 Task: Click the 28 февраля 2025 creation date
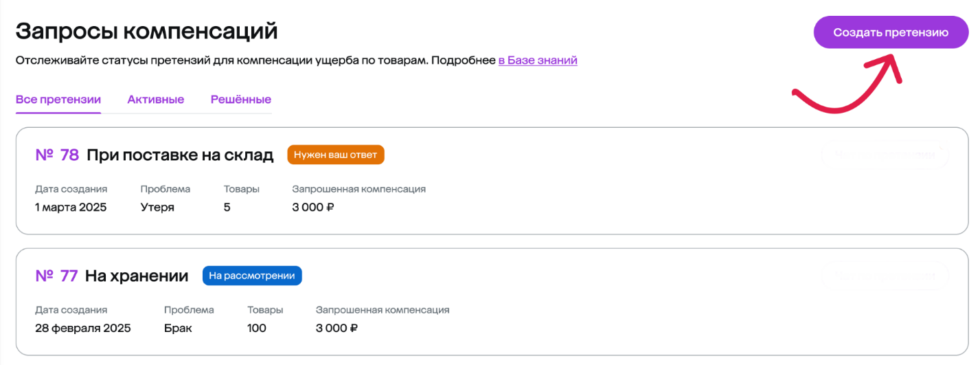point(83,329)
